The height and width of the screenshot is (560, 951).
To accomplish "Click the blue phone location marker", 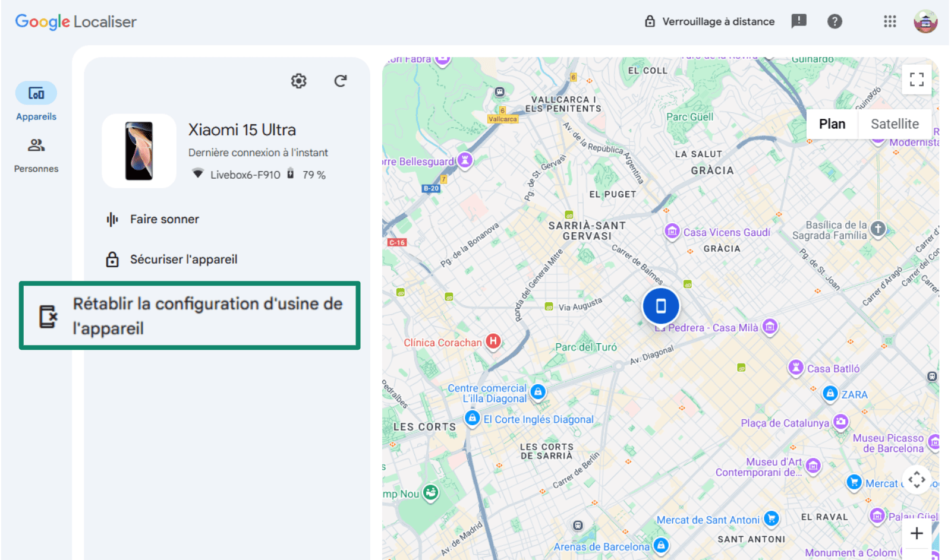I will point(661,305).
